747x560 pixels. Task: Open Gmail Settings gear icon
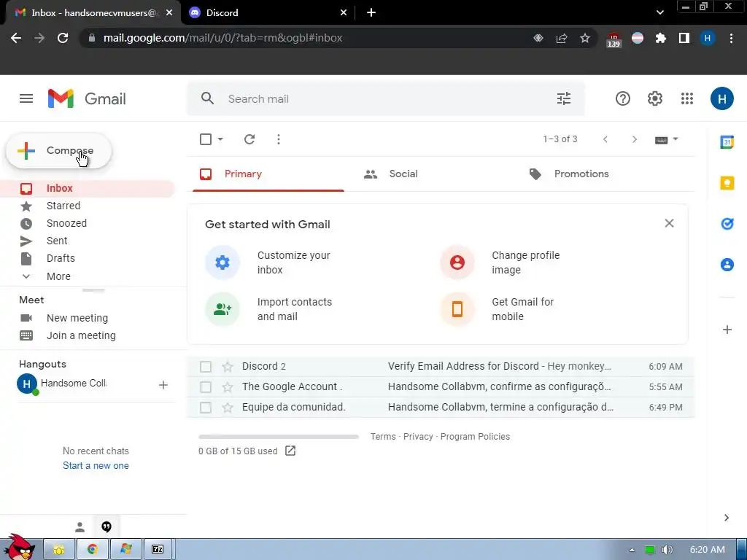[x=654, y=98]
